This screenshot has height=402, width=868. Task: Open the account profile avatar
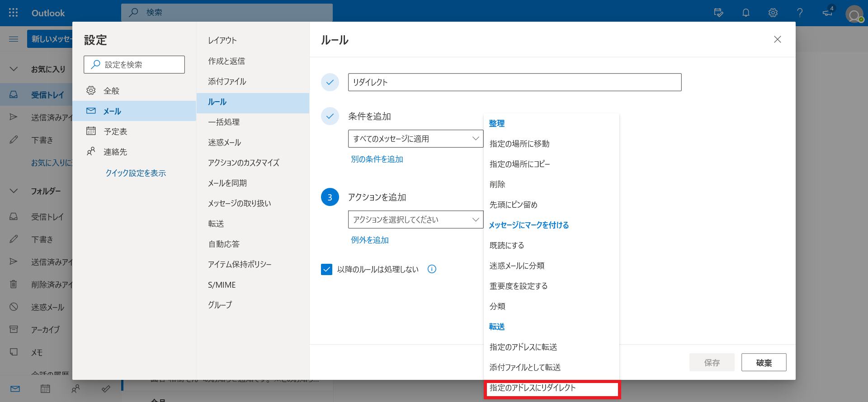click(854, 14)
